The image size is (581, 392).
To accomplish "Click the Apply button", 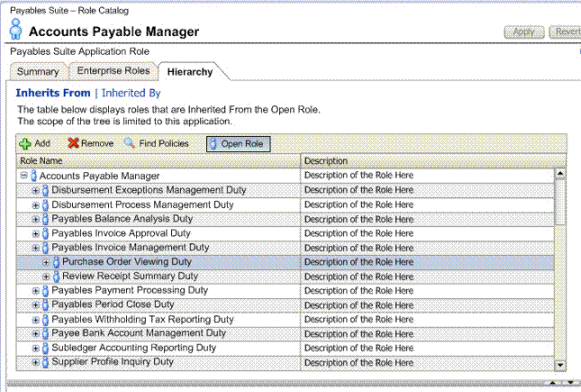I will (524, 32).
